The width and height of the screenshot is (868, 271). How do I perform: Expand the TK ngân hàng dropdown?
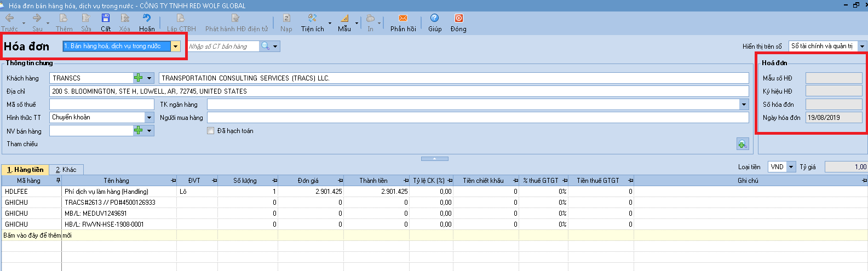744,105
